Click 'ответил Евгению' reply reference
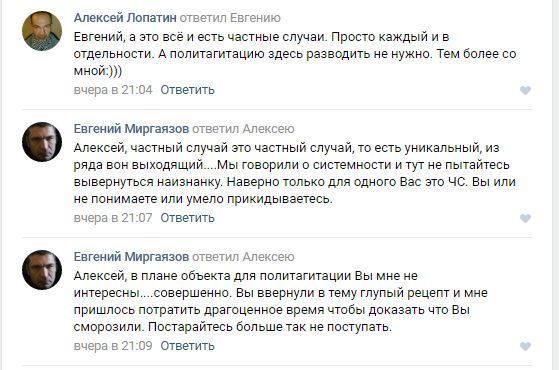Screen dimensions: 559x370 pyautogui.click(x=230, y=18)
